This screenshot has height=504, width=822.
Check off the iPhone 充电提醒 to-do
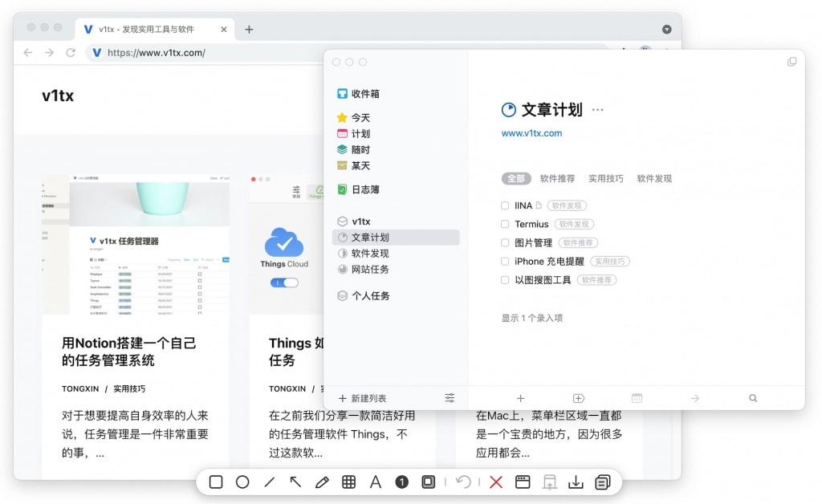click(505, 262)
